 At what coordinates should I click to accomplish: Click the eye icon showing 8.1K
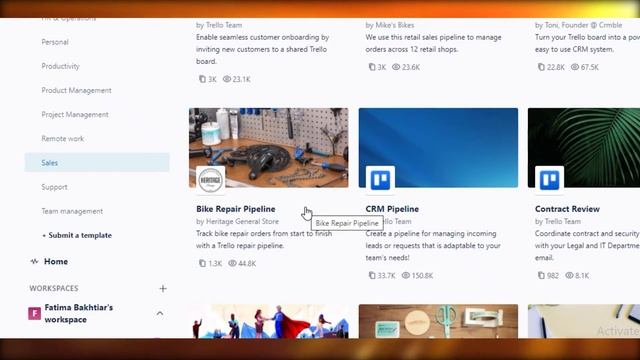pos(569,276)
